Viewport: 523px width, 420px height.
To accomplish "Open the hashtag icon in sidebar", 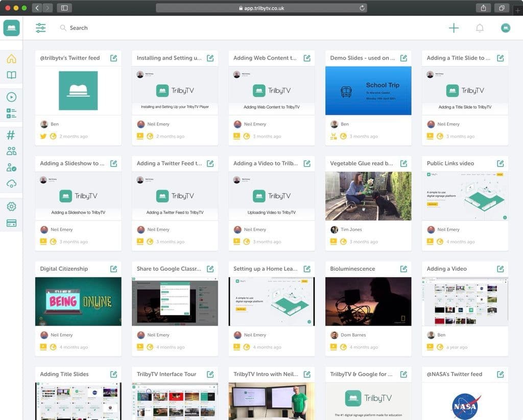I will (x=11, y=135).
